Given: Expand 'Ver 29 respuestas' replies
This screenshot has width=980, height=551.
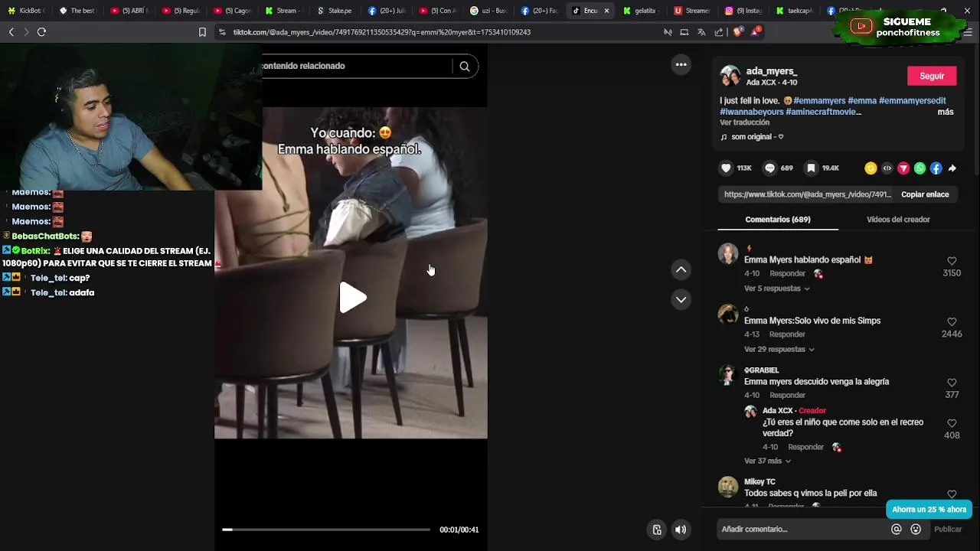Looking at the screenshot, I should (779, 349).
